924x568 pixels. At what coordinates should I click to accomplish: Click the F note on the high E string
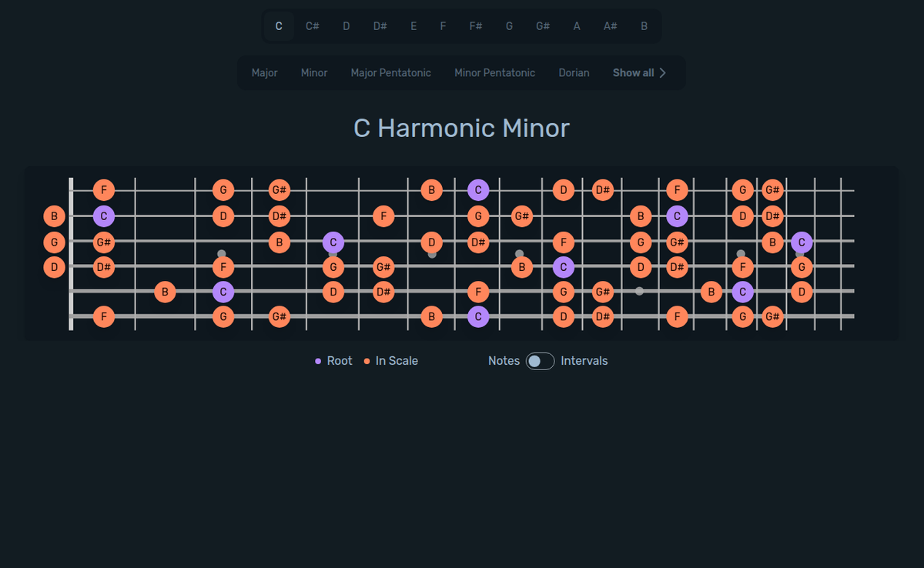pyautogui.click(x=103, y=189)
